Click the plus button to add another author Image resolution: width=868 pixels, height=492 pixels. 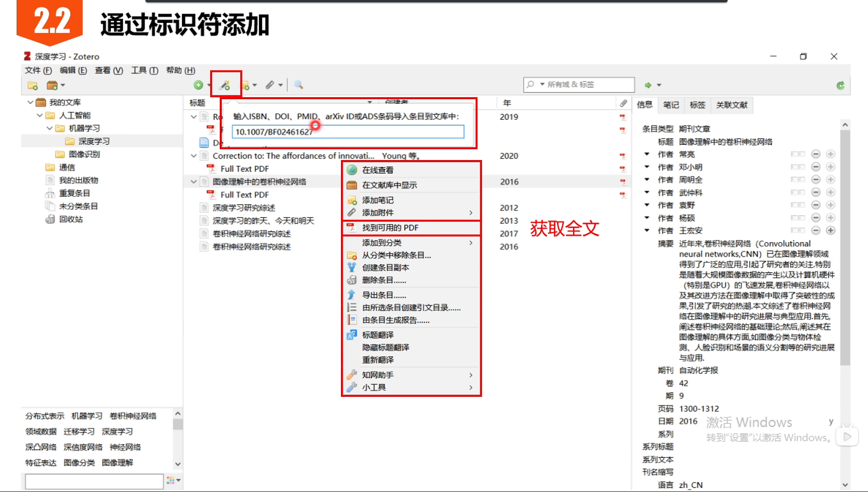pyautogui.click(x=832, y=230)
